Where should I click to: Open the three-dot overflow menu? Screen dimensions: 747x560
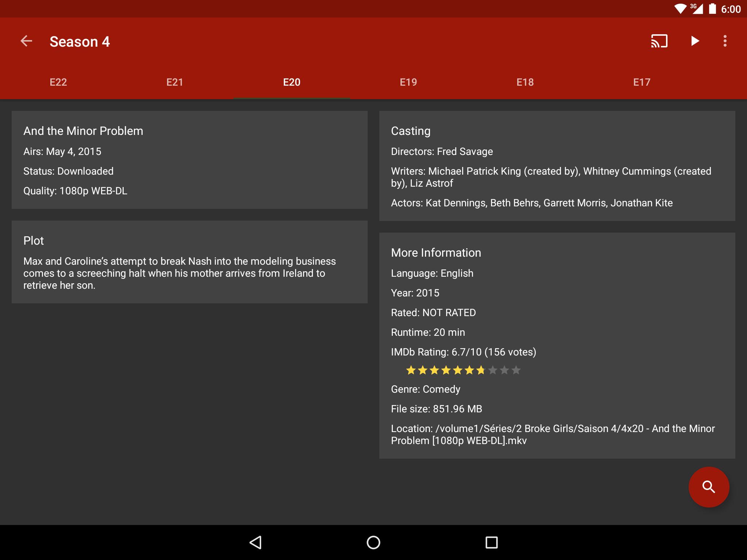(x=725, y=41)
